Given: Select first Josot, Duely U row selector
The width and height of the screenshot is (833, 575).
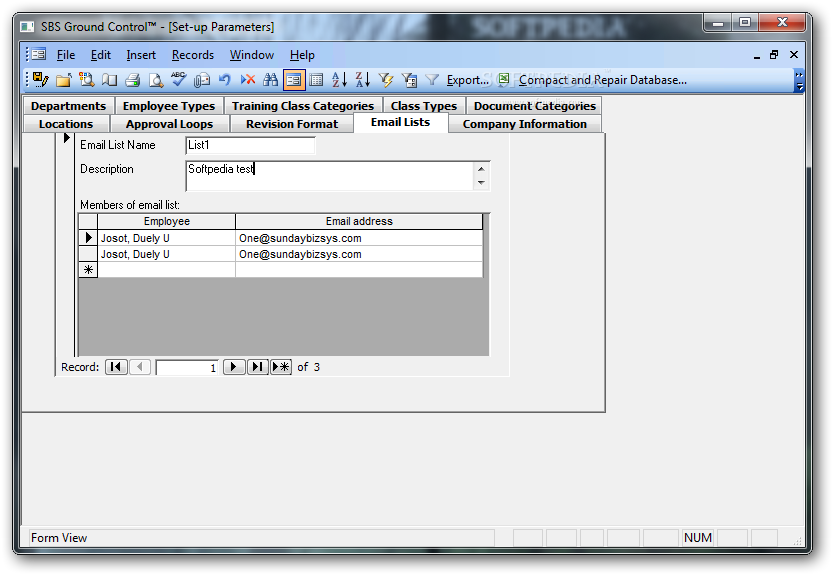Looking at the screenshot, I should point(88,238).
